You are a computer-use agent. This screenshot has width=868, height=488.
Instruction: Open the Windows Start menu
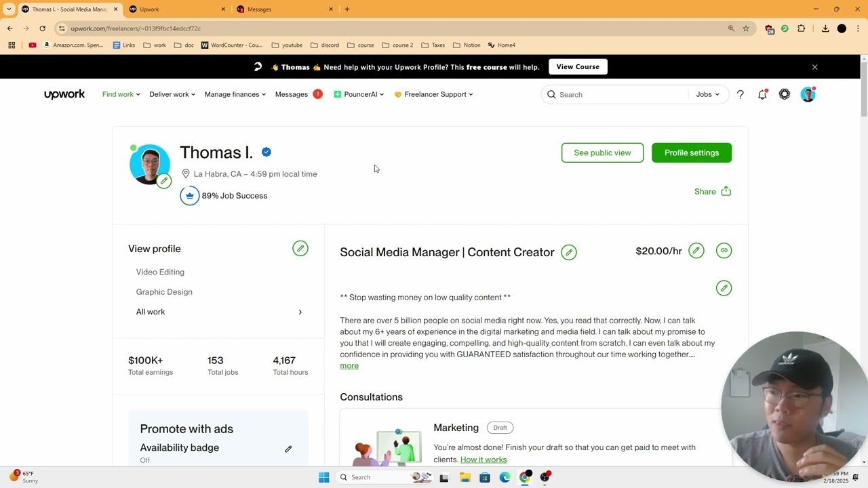click(x=323, y=477)
